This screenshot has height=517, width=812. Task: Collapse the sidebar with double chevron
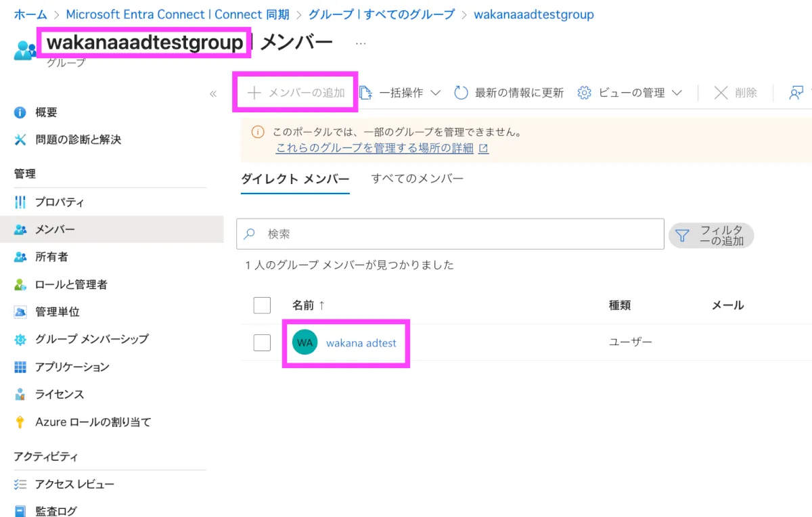[x=213, y=94]
